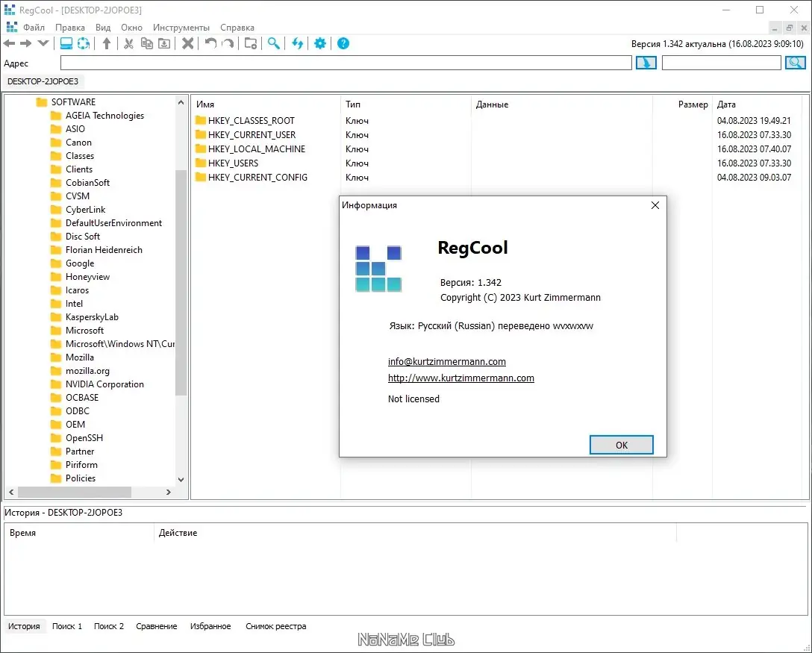Image resolution: width=812 pixels, height=653 pixels.
Task: Click tree vertical scrollbar down arrow
Action: click(x=181, y=480)
